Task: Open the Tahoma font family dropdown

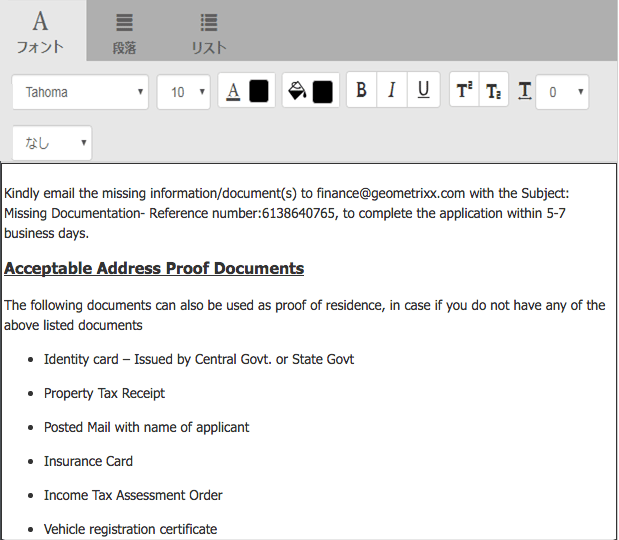Action: click(x=80, y=92)
